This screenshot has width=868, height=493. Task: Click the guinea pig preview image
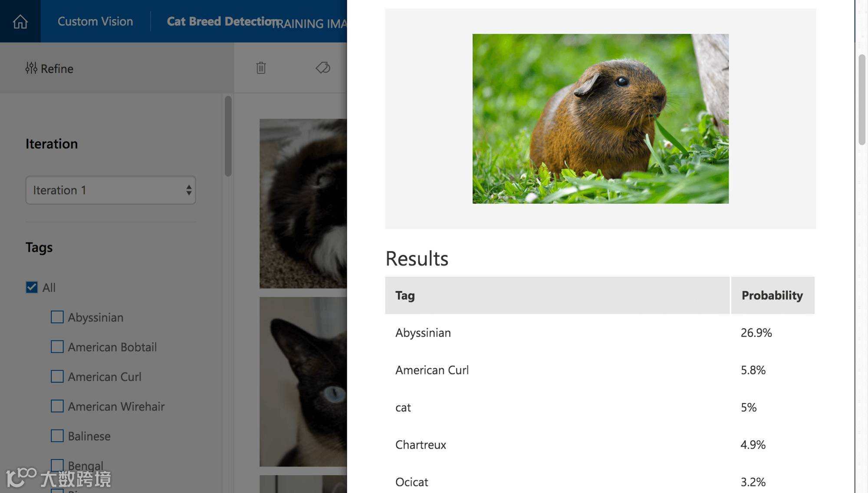[x=600, y=119]
